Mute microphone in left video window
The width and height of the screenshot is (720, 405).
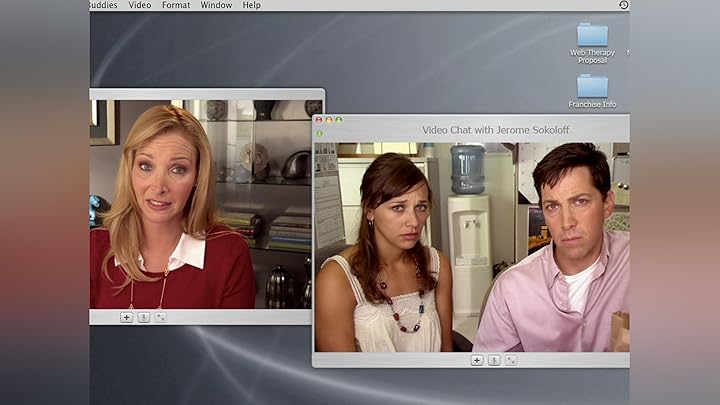point(143,317)
